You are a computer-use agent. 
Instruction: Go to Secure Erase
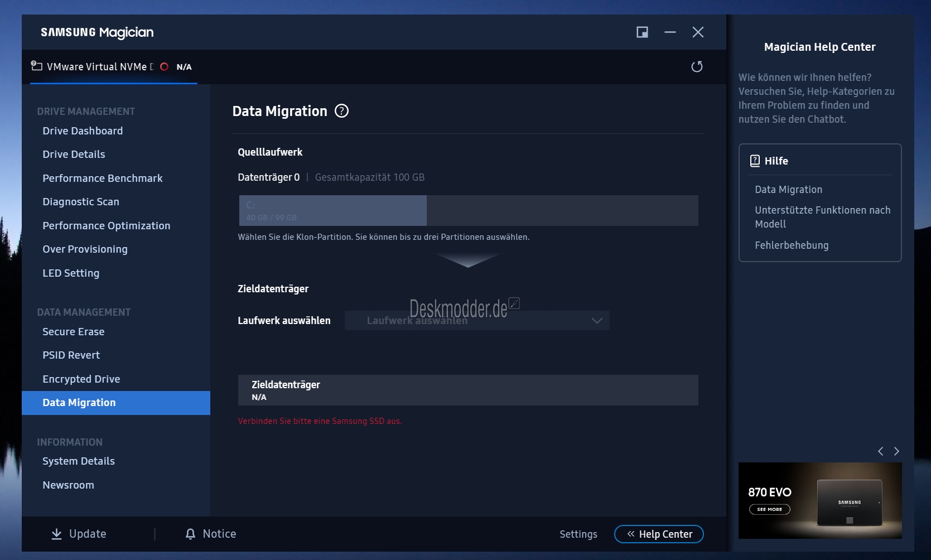[x=74, y=331]
